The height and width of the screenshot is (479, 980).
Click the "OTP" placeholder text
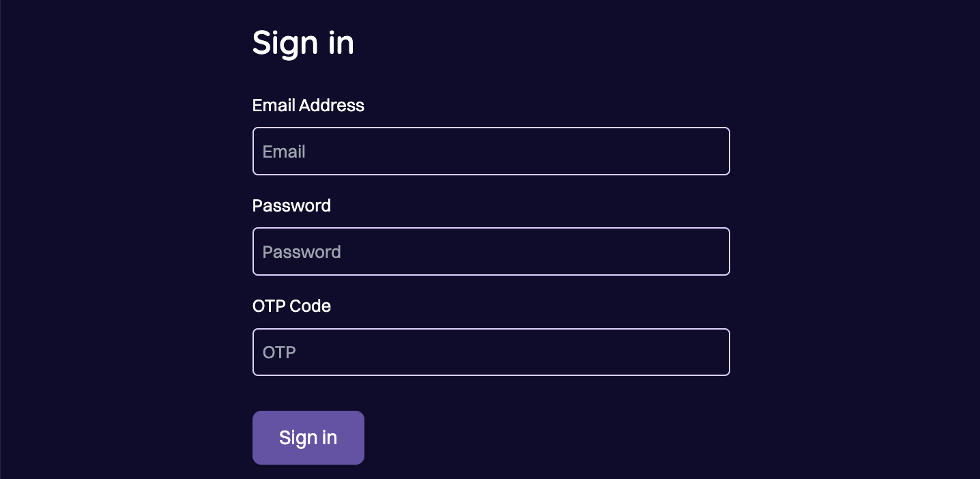pyautogui.click(x=279, y=352)
